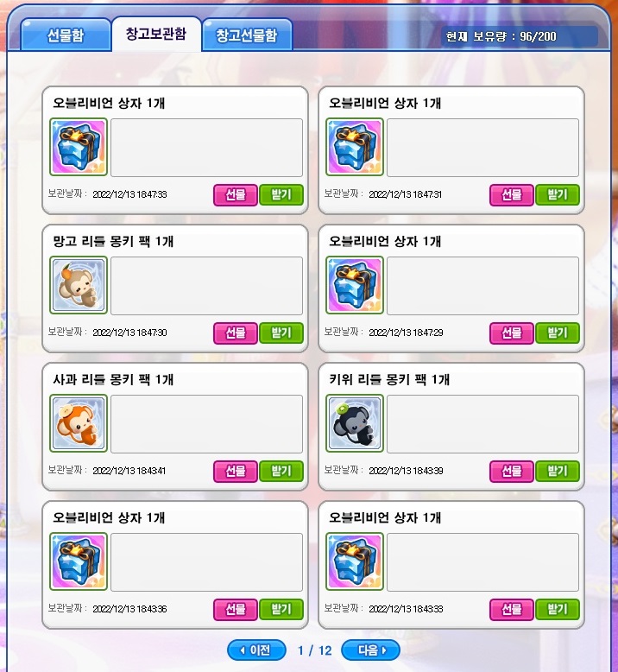Gift the Oblivion box stored at 18:47:33
Screen dimensions: 618x672
coord(236,195)
